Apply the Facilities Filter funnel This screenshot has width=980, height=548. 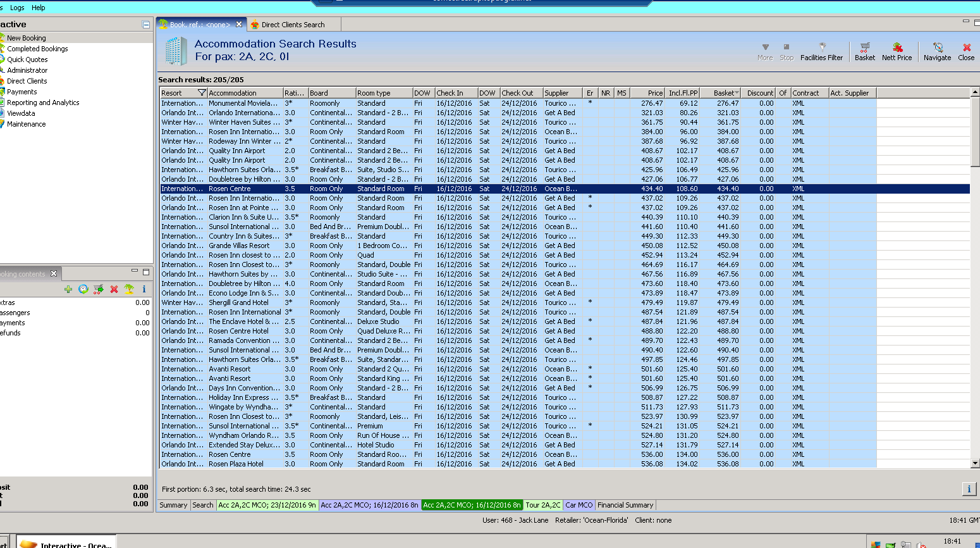821,51
